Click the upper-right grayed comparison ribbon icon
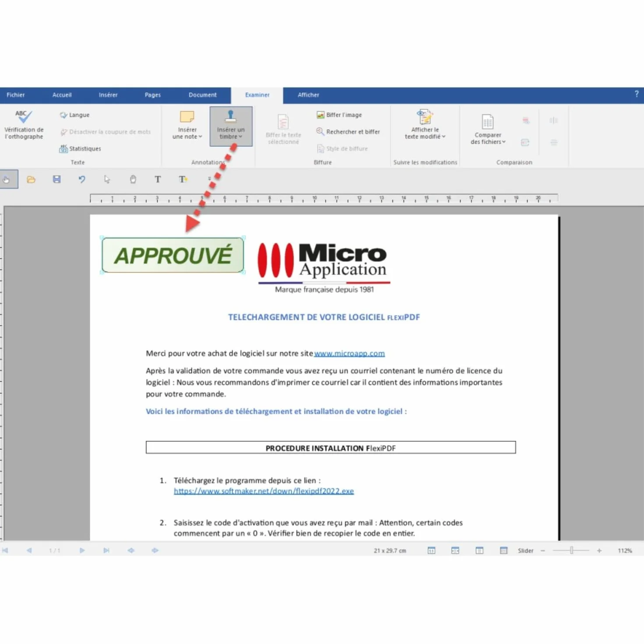Screen dimensions: 644x644 point(554,120)
